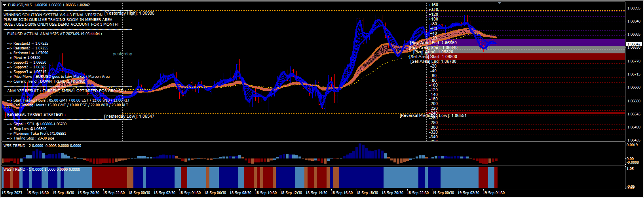Select the maroon Sell Area zone band

[554, 57]
